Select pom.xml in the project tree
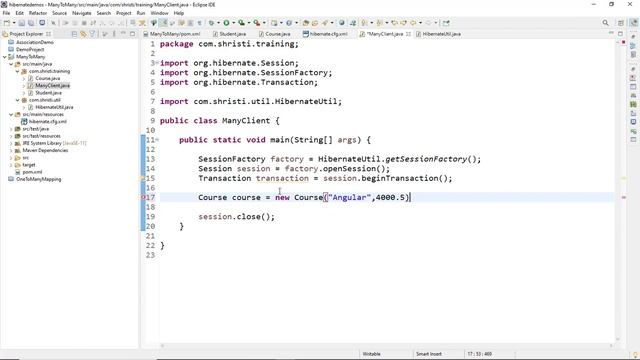The width and height of the screenshot is (640, 360). [32, 172]
